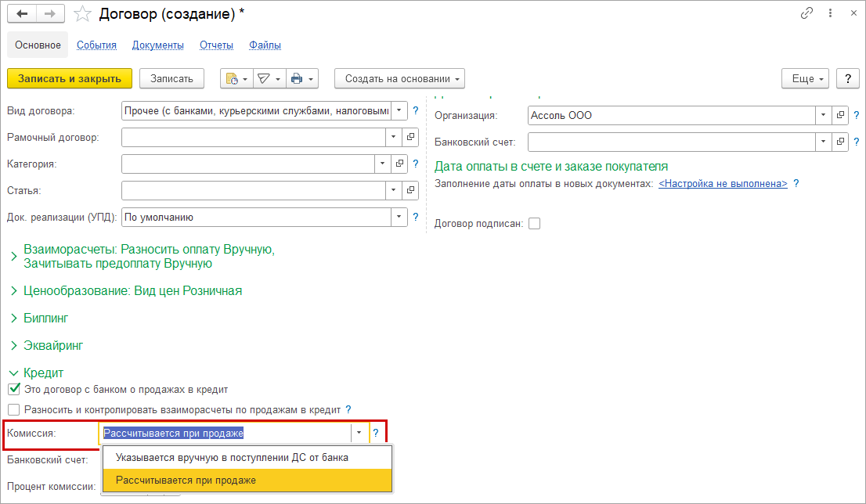Open the Организация record with its open icon
Image resolution: width=866 pixels, height=504 pixels.
click(840, 115)
